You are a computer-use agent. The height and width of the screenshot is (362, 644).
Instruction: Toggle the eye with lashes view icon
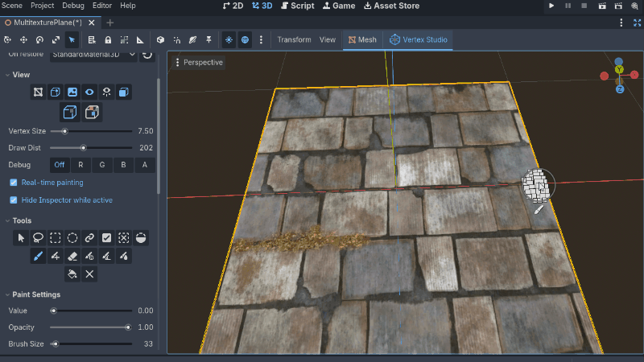point(106,92)
